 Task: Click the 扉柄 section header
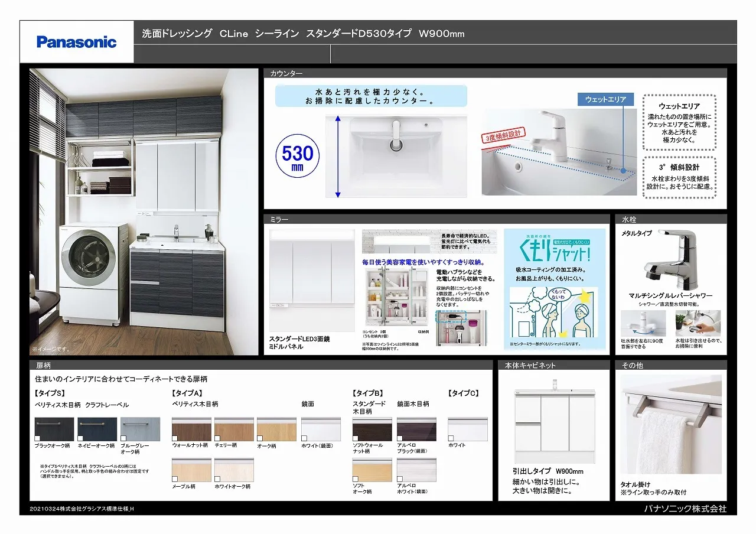click(261, 365)
